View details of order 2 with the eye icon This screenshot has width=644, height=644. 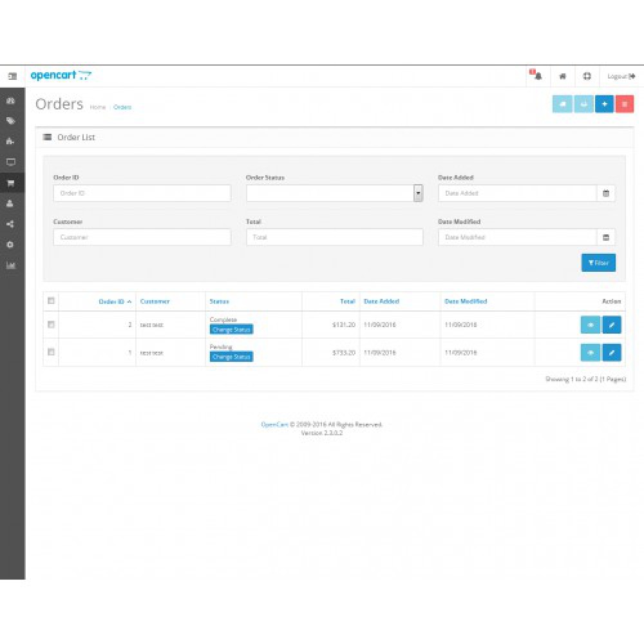pyautogui.click(x=590, y=325)
